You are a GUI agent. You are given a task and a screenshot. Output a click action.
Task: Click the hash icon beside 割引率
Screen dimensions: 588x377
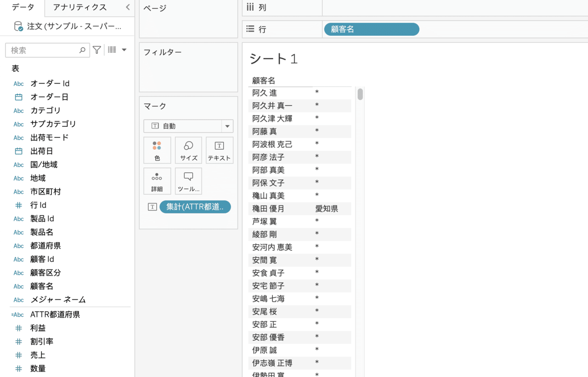click(x=19, y=342)
